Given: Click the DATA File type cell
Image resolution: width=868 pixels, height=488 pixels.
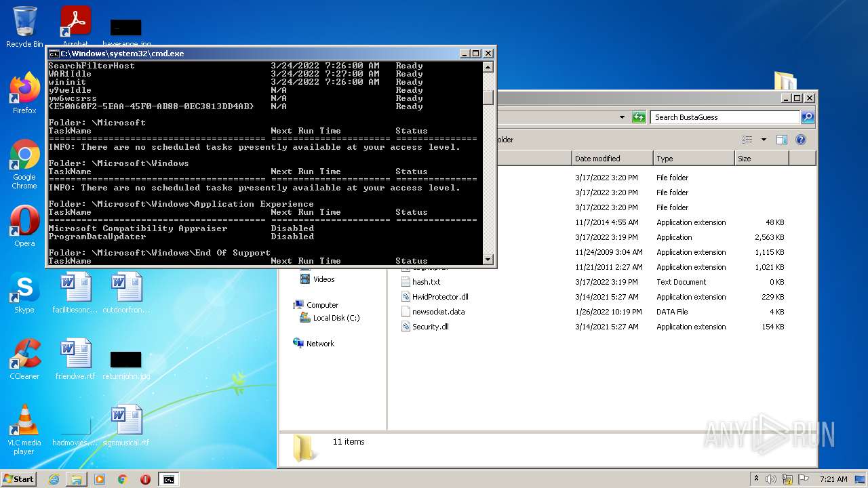Looking at the screenshot, I should click(x=672, y=312).
